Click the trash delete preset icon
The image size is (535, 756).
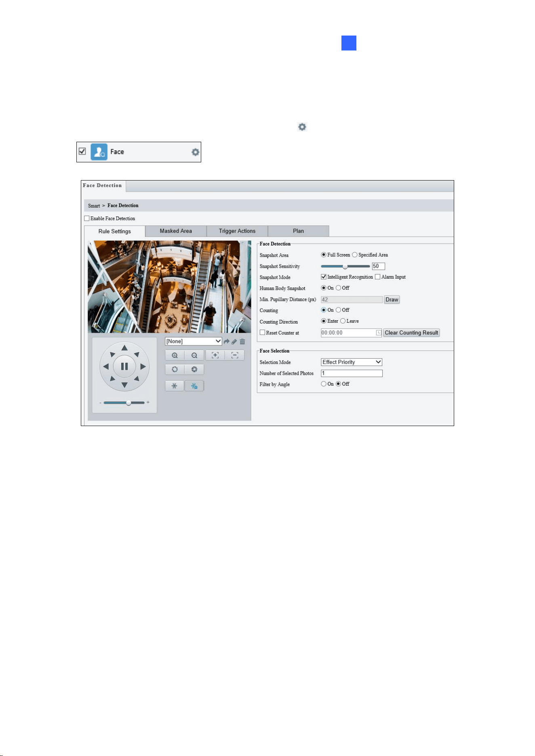242,341
